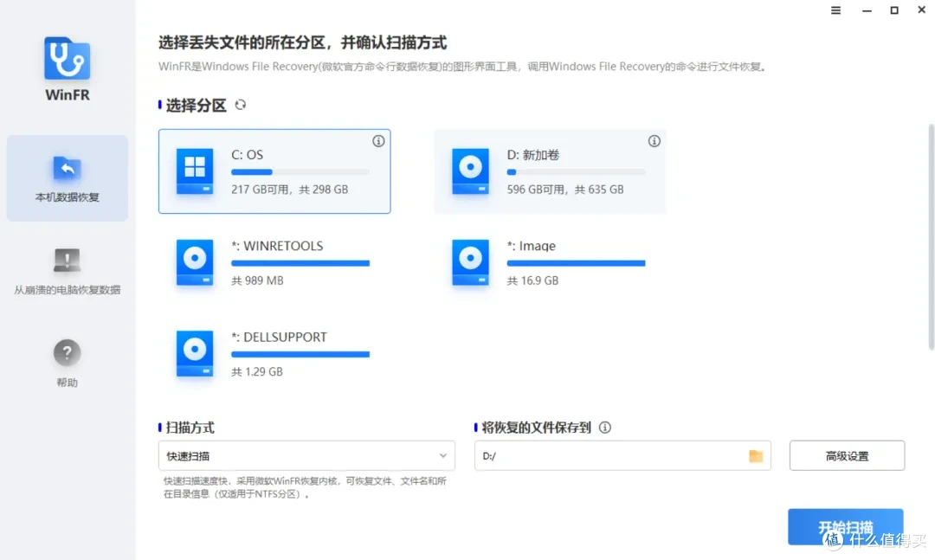Click text 共 1.29 GB
Image resolution: width=935 pixels, height=560 pixels.
click(x=257, y=371)
